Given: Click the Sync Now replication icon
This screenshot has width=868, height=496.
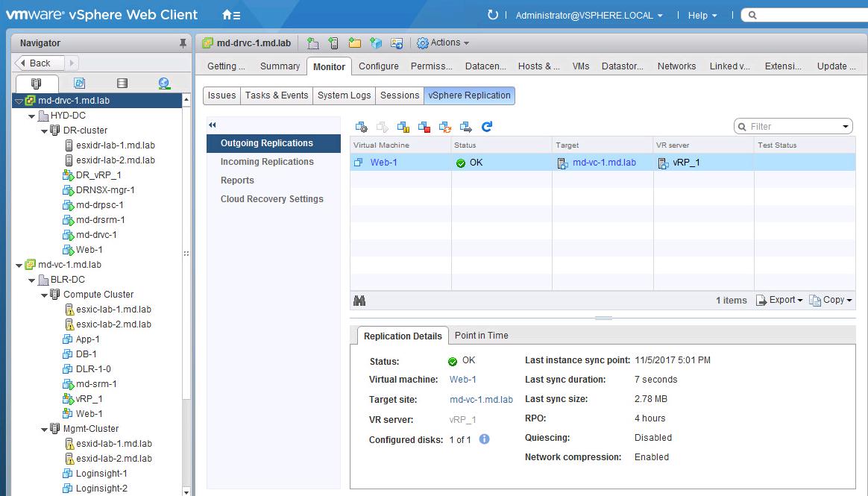Looking at the screenshot, I should point(445,127).
